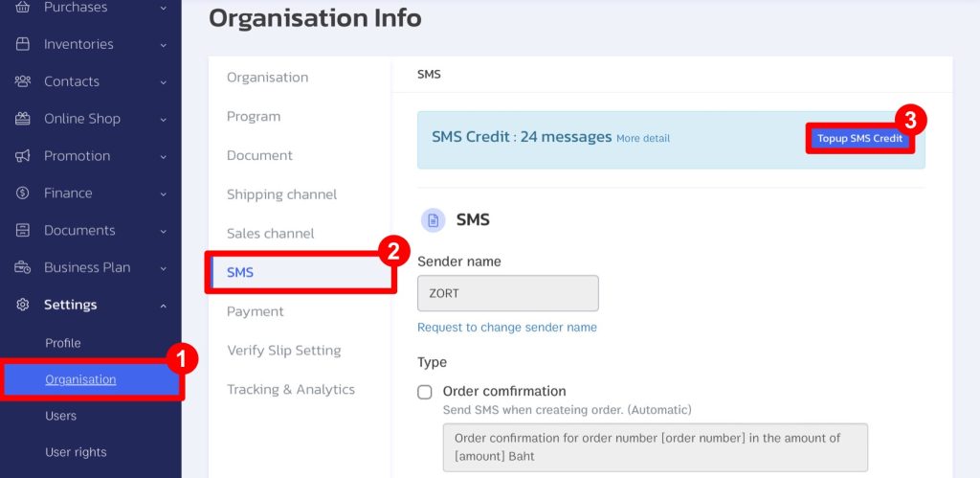Image resolution: width=980 pixels, height=478 pixels.
Task: Click Request to change sender name link
Action: click(x=507, y=328)
